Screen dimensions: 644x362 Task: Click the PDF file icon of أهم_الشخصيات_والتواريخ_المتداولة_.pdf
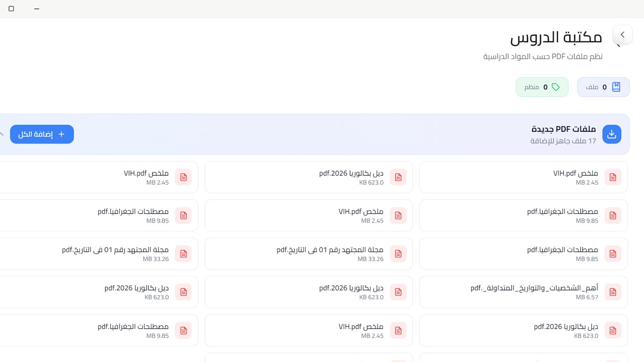tap(613, 292)
